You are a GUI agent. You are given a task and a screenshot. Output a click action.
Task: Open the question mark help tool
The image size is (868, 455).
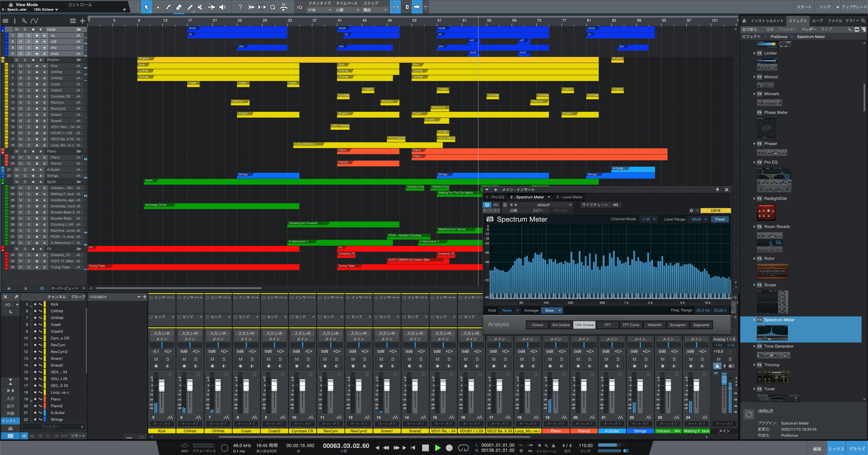[240, 7]
